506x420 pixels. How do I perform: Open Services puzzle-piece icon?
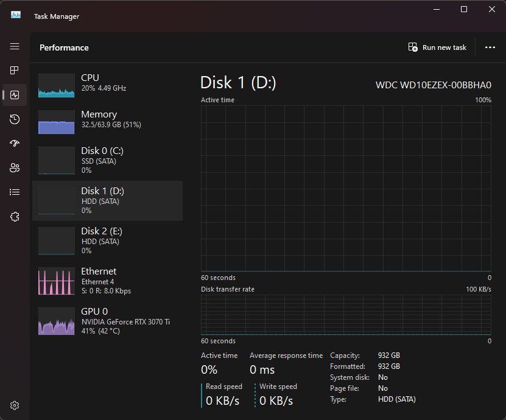click(15, 217)
